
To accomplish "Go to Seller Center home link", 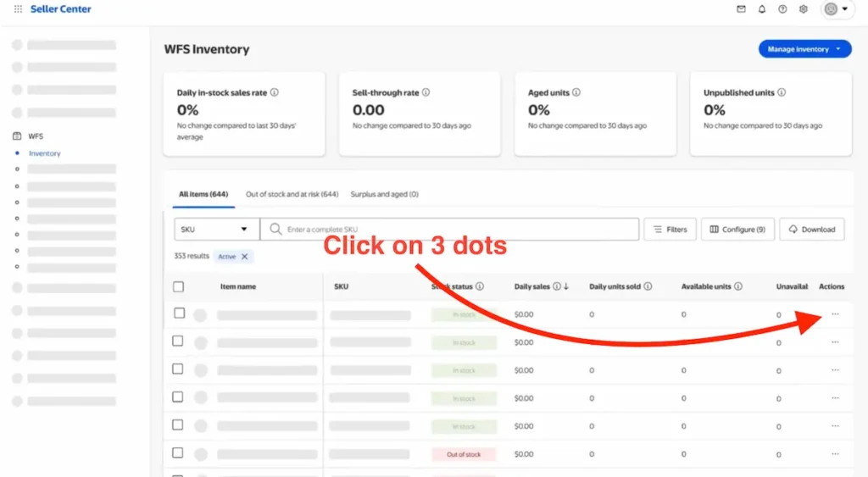I will [x=61, y=8].
